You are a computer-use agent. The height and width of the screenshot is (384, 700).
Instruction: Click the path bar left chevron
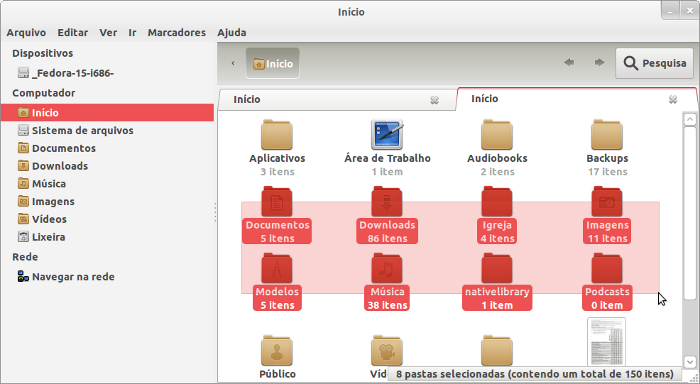tap(233, 63)
